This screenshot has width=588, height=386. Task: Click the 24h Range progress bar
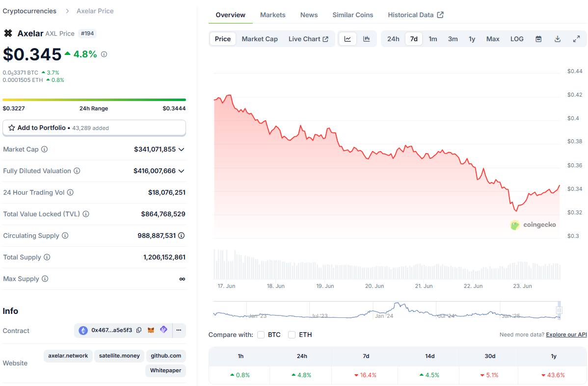click(x=94, y=100)
